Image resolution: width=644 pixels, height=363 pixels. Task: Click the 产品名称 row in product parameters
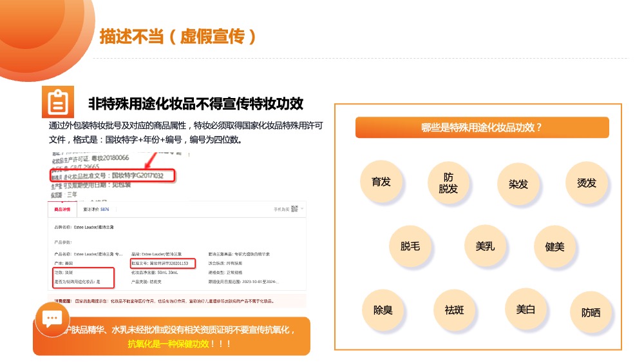click(88, 254)
